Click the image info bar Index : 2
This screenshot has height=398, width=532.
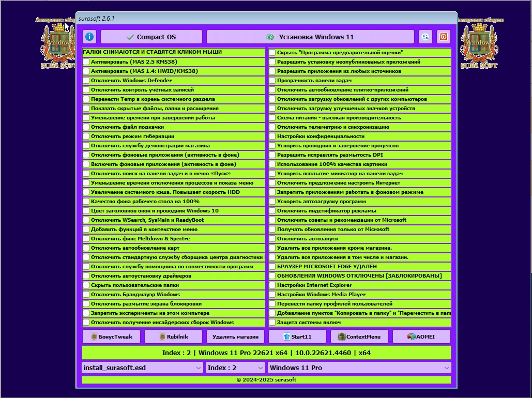click(x=266, y=353)
